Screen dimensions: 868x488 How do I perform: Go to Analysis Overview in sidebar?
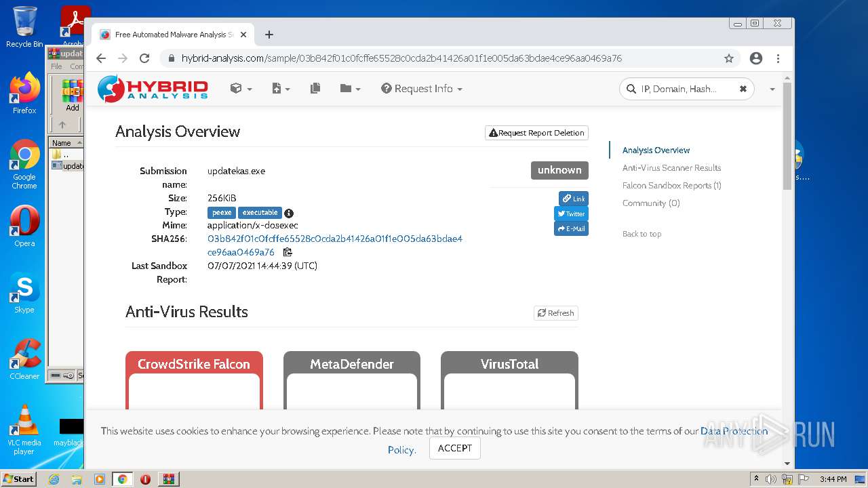tap(656, 150)
